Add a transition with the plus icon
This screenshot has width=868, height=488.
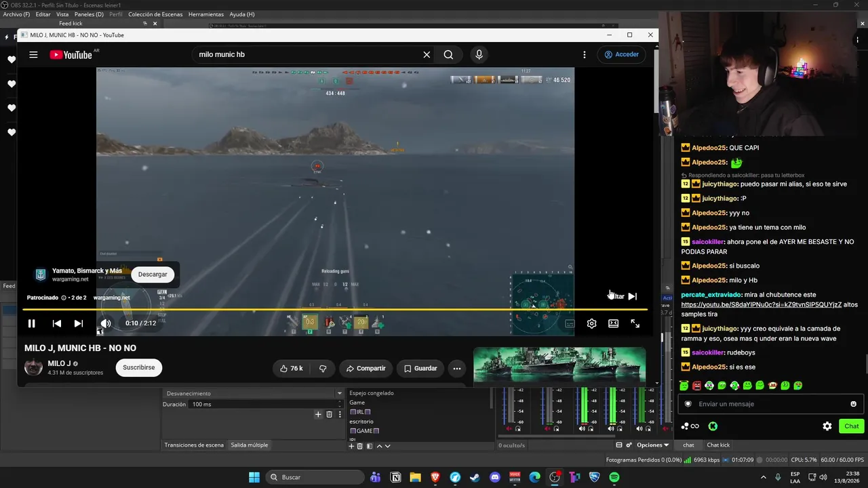[x=318, y=414]
